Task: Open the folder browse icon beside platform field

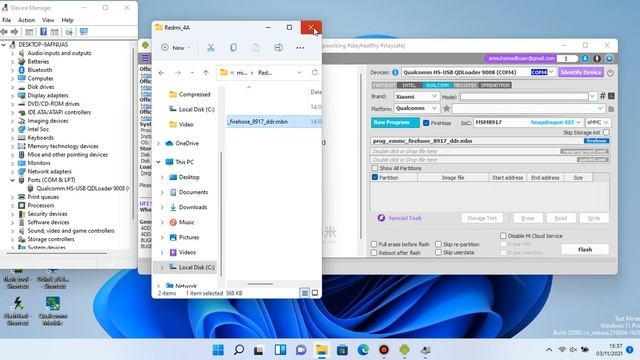Action: [x=611, y=109]
